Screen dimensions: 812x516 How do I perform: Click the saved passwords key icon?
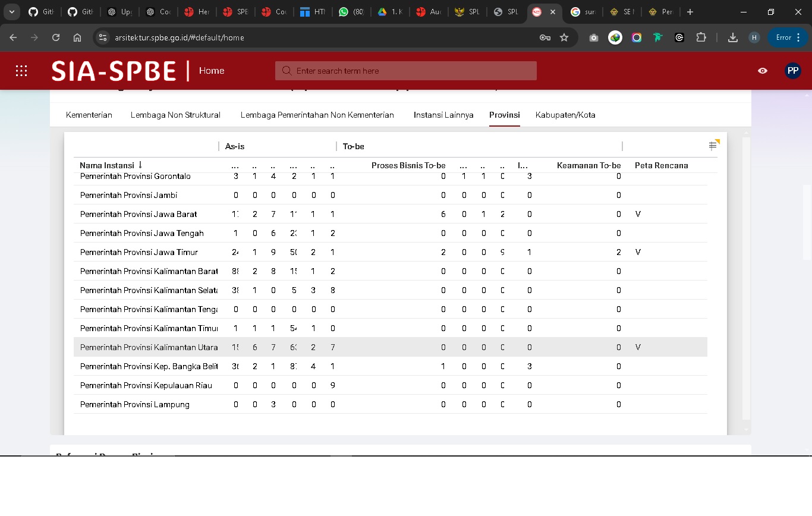click(545, 37)
